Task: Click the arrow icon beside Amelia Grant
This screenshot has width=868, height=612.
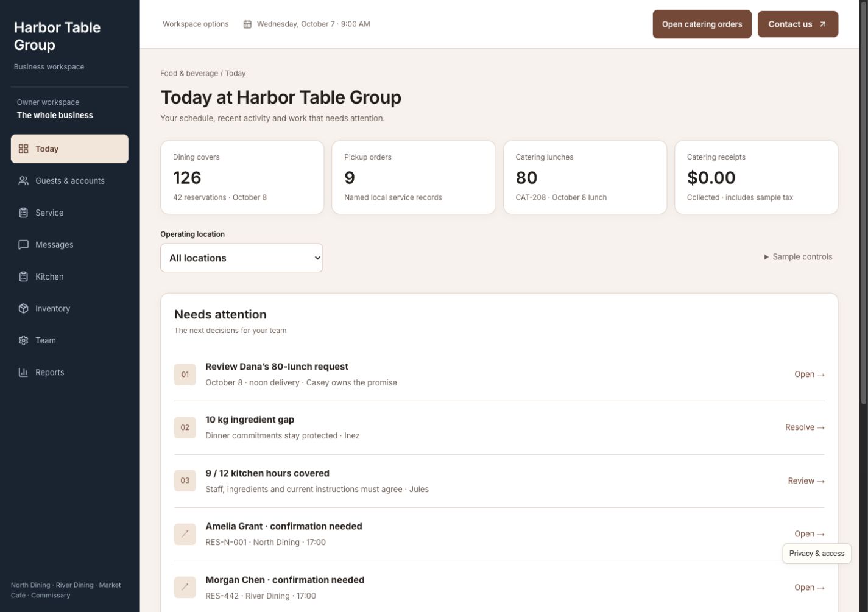Action: click(185, 534)
